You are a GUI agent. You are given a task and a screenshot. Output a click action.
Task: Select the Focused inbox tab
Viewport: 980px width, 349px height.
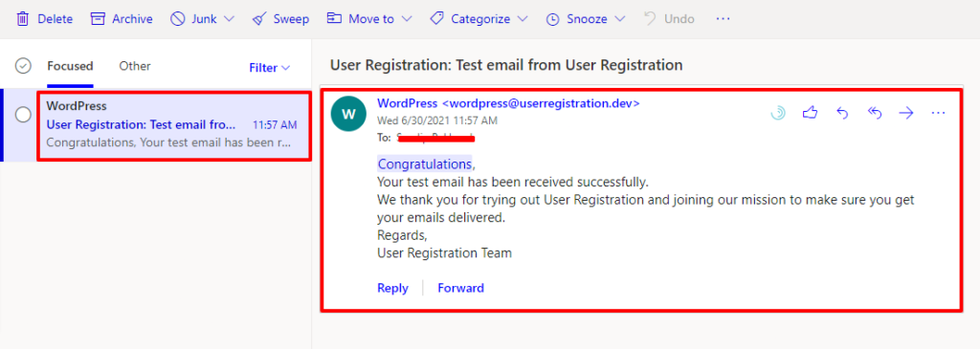coord(70,66)
